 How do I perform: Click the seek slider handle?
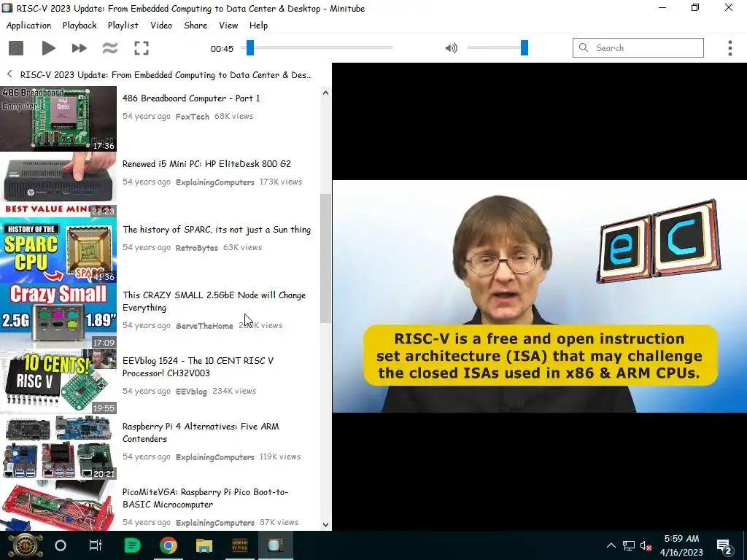[x=250, y=47]
